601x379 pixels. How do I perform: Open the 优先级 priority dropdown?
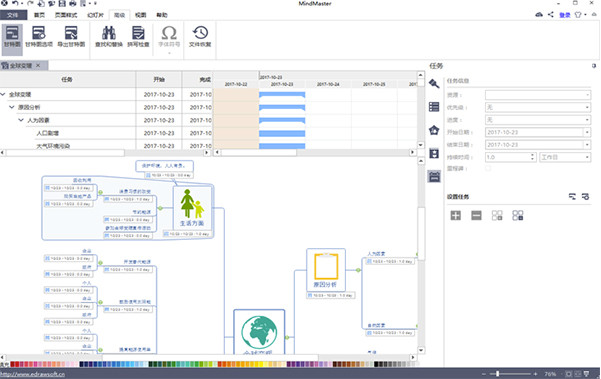point(538,107)
